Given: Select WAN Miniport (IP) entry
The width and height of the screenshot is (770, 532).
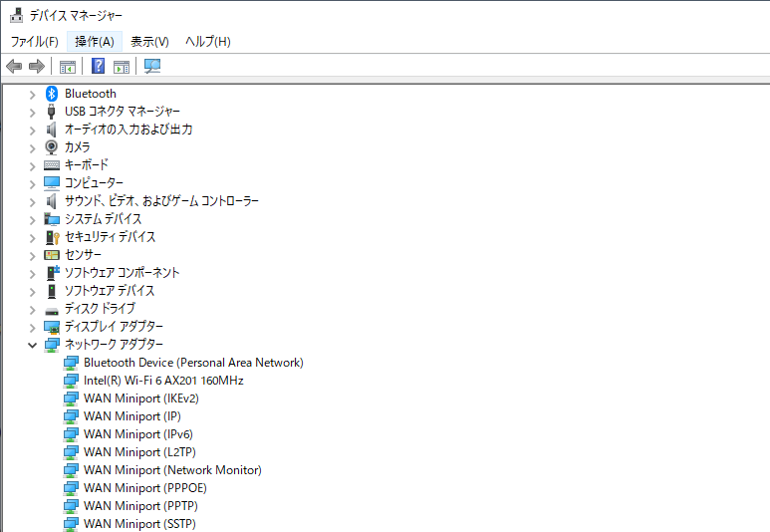Looking at the screenshot, I should click(132, 416).
